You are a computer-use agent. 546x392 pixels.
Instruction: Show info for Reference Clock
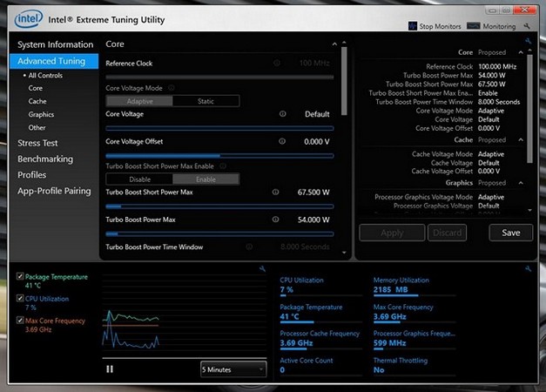coord(276,63)
